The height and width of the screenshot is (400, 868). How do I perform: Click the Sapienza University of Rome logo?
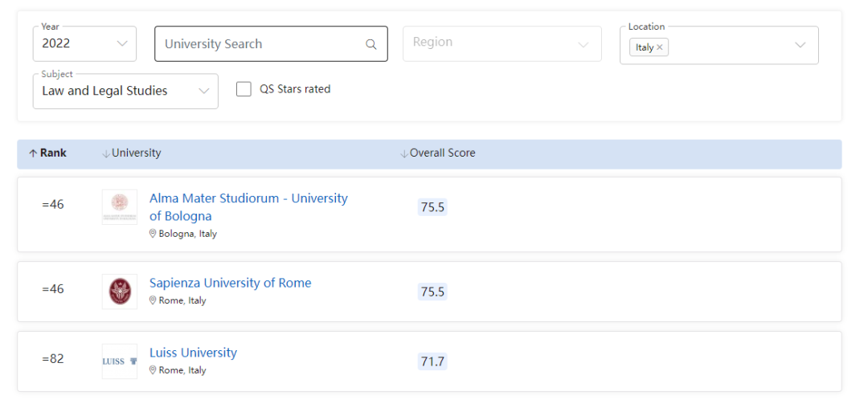point(120,292)
